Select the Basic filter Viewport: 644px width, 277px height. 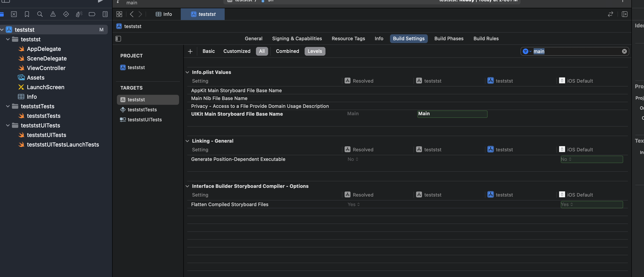(x=209, y=51)
